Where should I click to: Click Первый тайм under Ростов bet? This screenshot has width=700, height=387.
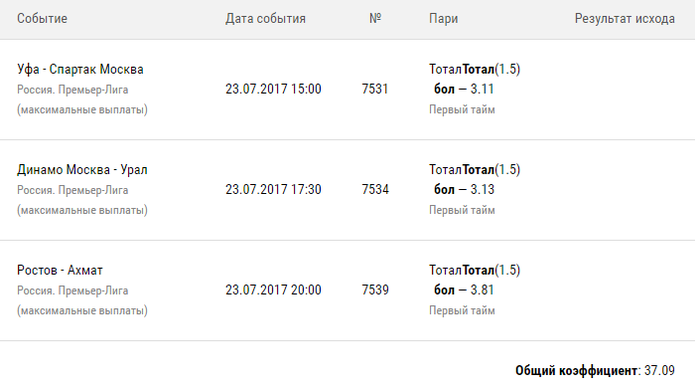(x=462, y=310)
